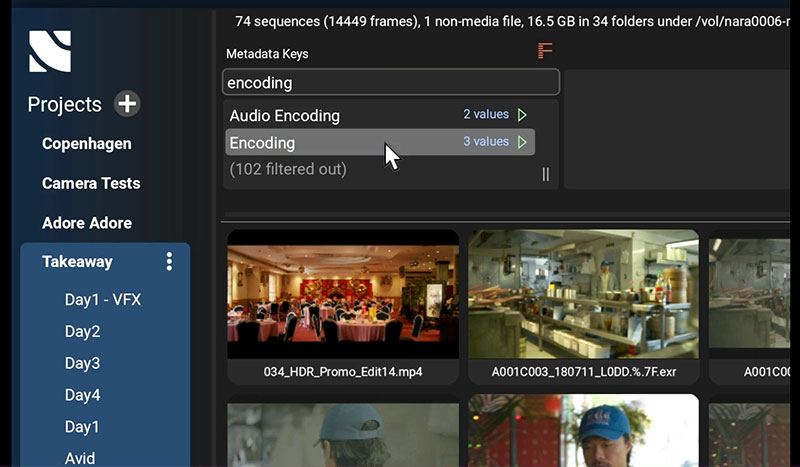Screen dimensions: 800x467
Task: Open the Adore Adore project
Action: pyautogui.click(x=87, y=223)
